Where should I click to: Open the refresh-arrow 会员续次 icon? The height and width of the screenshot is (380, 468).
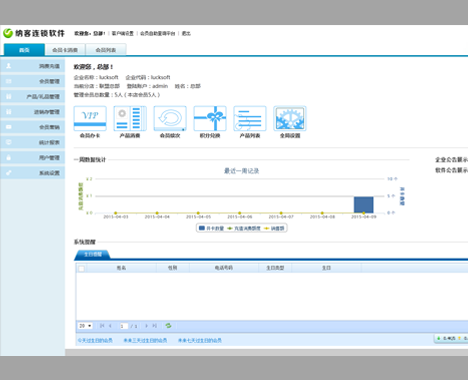(170, 118)
